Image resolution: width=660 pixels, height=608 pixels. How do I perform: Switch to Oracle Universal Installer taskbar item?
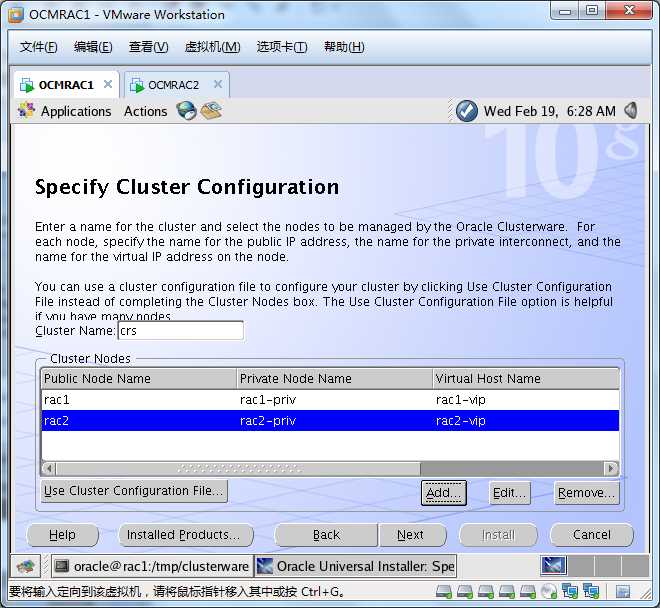point(355,566)
